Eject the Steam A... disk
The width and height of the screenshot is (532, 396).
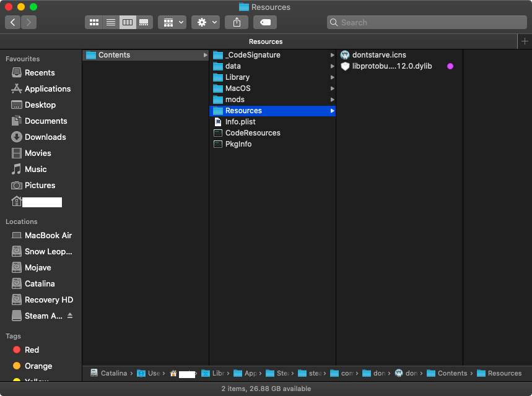tap(70, 316)
